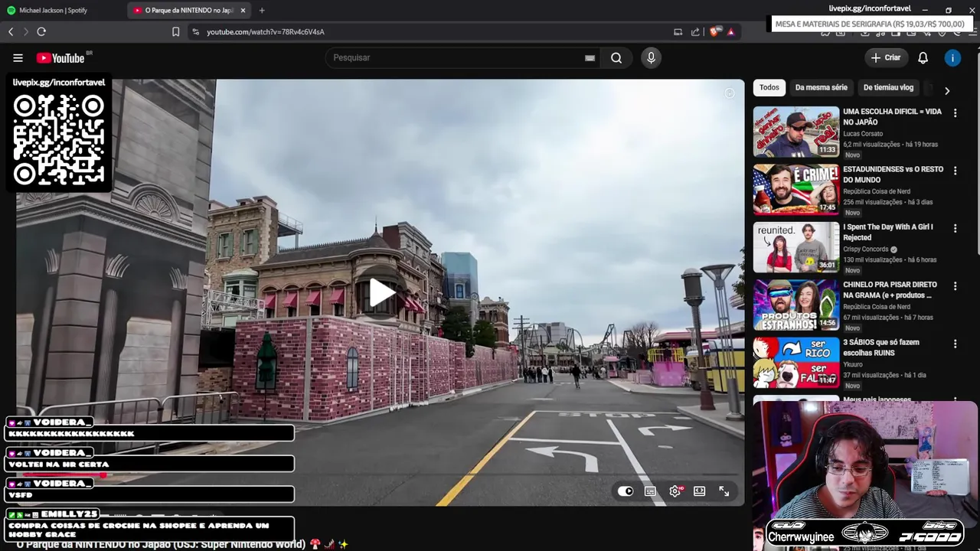Open Ykuuro channel name
The height and width of the screenshot is (551, 980).
tap(853, 364)
